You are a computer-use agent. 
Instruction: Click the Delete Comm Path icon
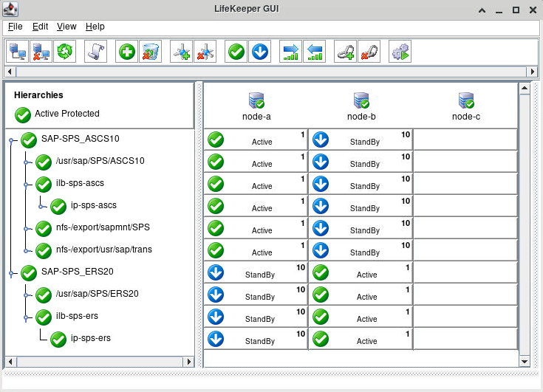click(x=205, y=52)
